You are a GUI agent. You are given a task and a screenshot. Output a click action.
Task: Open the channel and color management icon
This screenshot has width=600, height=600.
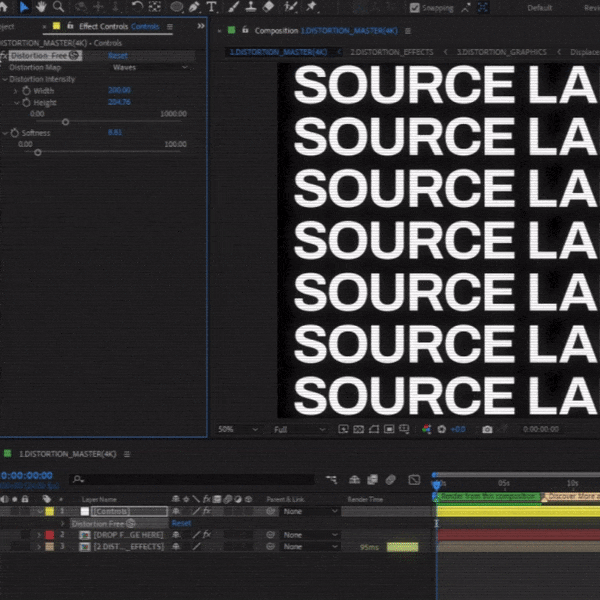point(426,429)
